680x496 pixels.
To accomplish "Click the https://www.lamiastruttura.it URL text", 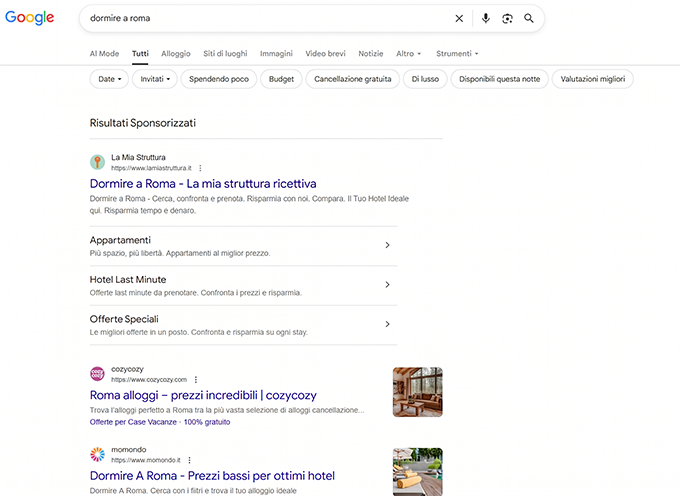I will [151, 168].
